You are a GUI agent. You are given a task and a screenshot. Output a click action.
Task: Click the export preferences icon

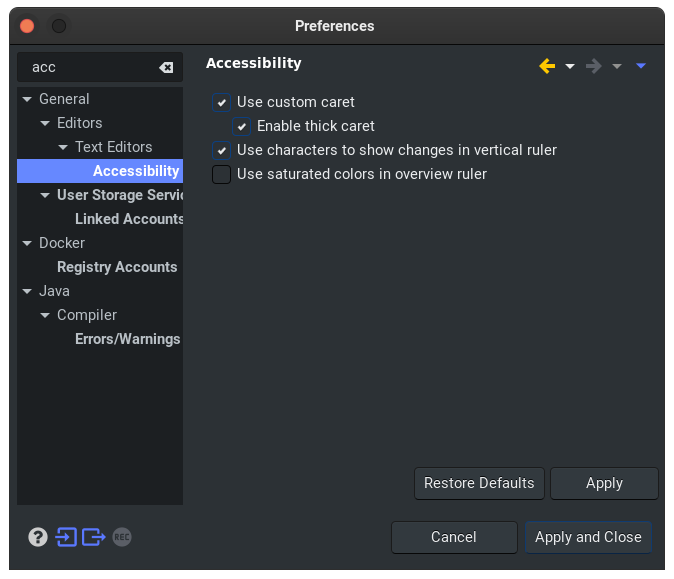[x=94, y=537]
